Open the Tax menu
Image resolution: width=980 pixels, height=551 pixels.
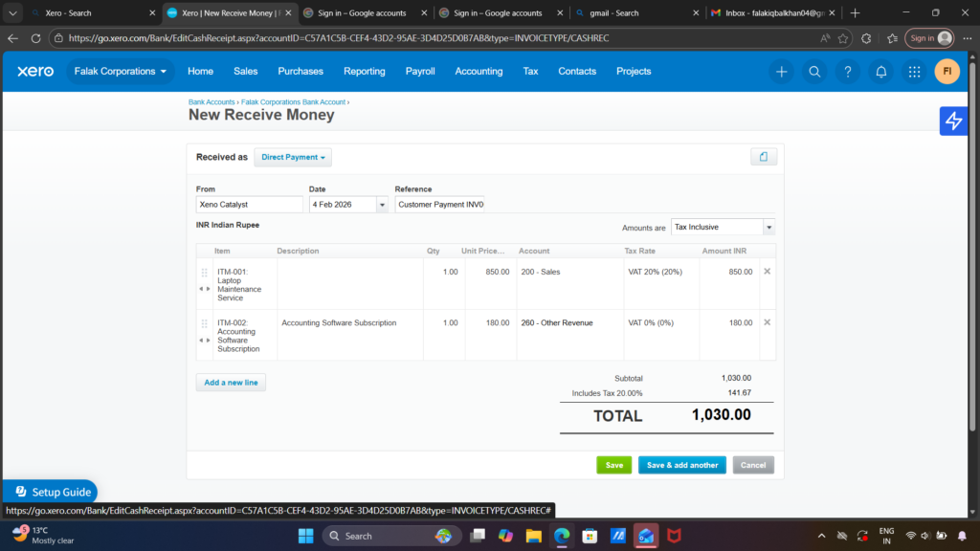coord(530,71)
